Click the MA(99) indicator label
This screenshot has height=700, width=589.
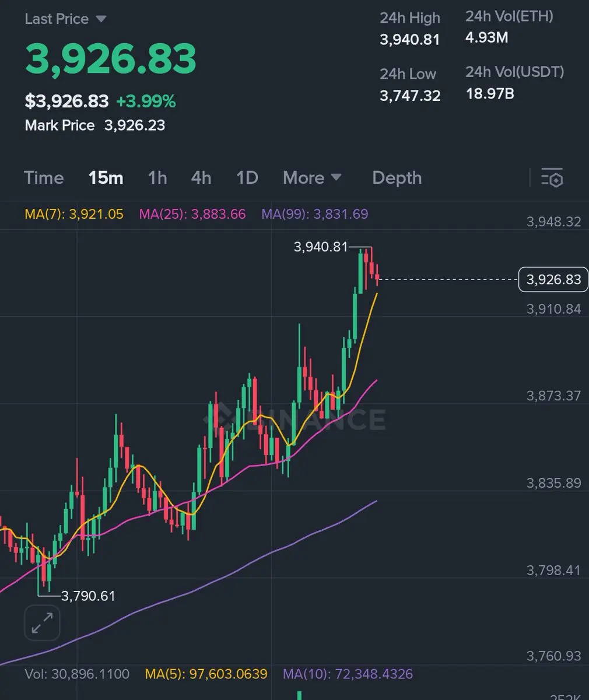[315, 214]
